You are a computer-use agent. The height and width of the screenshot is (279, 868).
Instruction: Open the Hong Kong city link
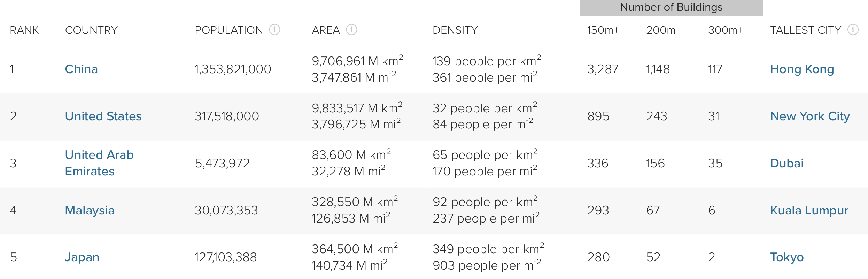802,69
